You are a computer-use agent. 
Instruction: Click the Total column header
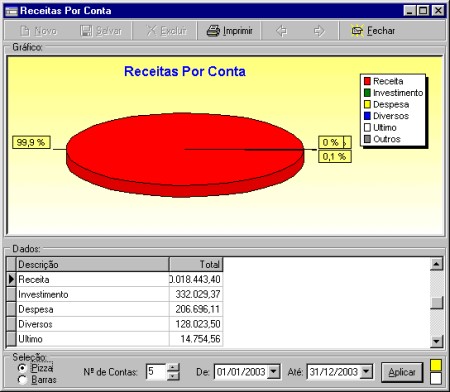click(196, 265)
